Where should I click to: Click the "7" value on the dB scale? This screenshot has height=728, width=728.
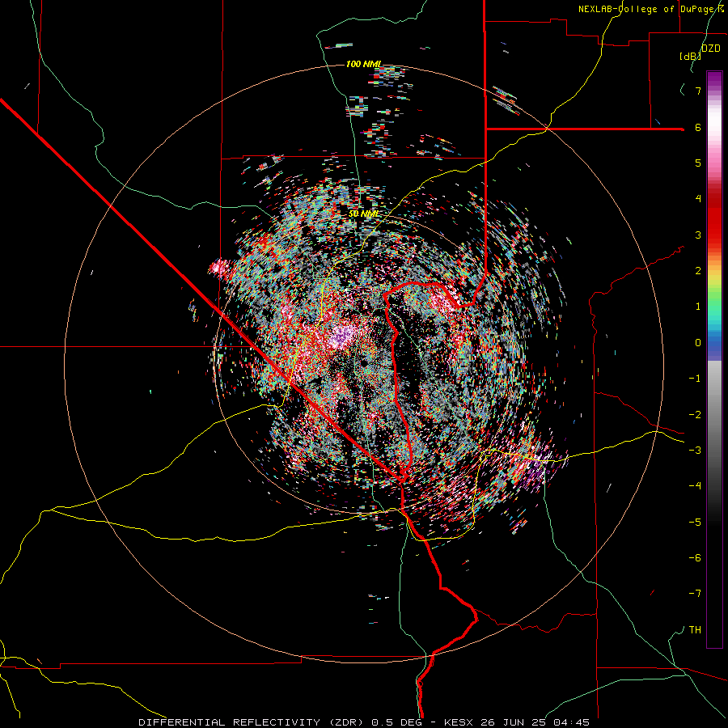698,91
